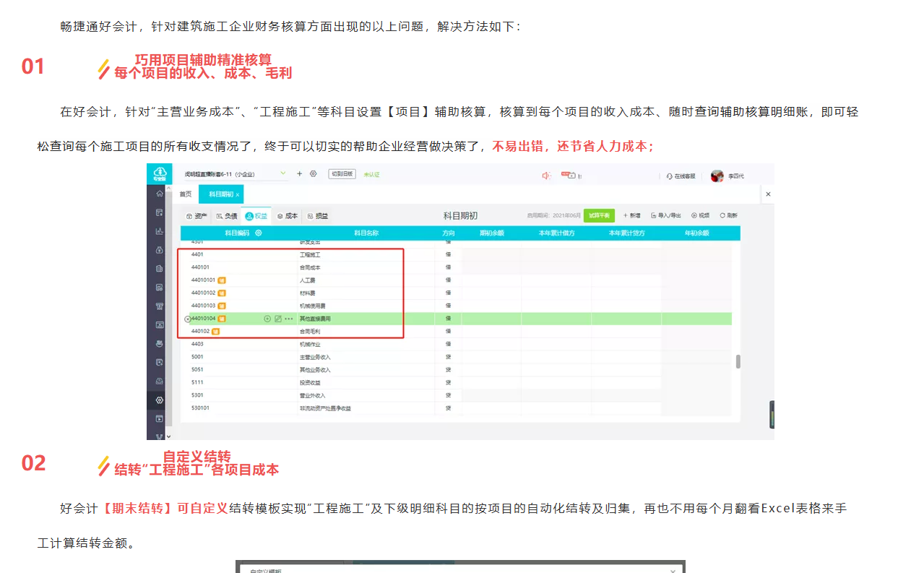Switch to the 负债 category tab
924x573 pixels.
pyautogui.click(x=226, y=215)
